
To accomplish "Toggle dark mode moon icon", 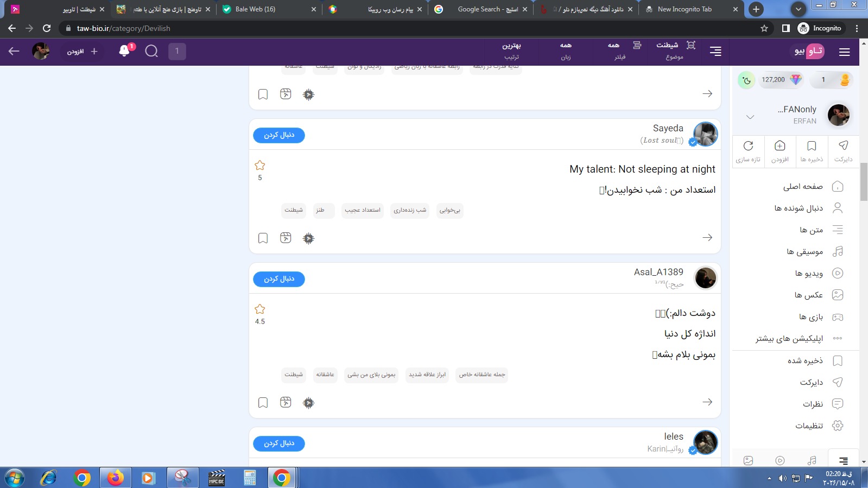I will click(746, 80).
